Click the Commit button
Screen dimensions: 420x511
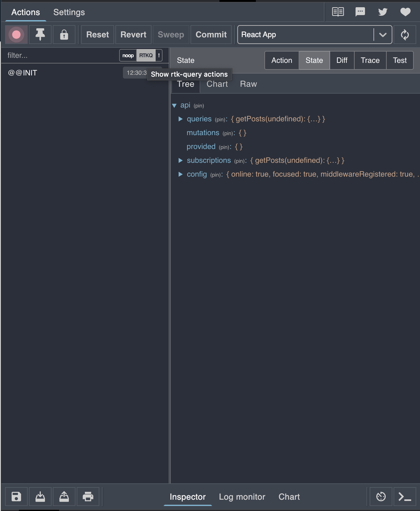[x=211, y=35]
